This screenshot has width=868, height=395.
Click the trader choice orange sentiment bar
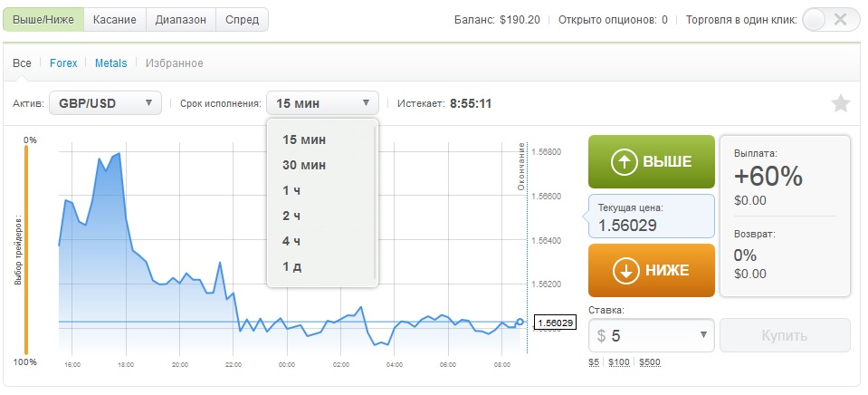pyautogui.click(x=26, y=249)
